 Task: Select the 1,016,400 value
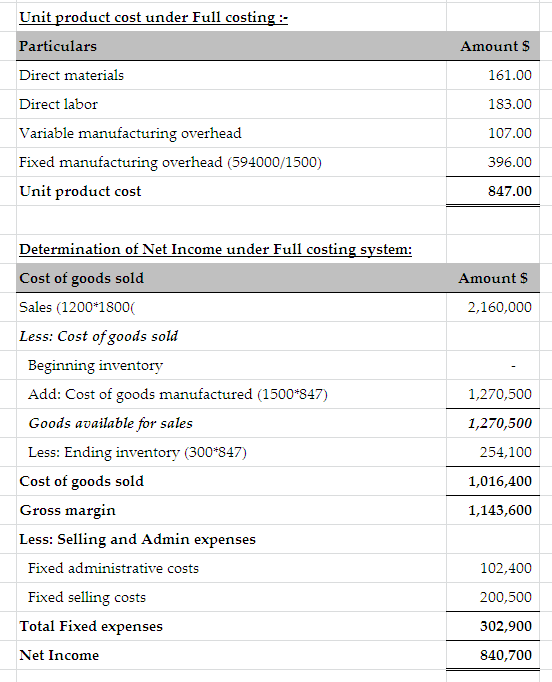[499, 481]
